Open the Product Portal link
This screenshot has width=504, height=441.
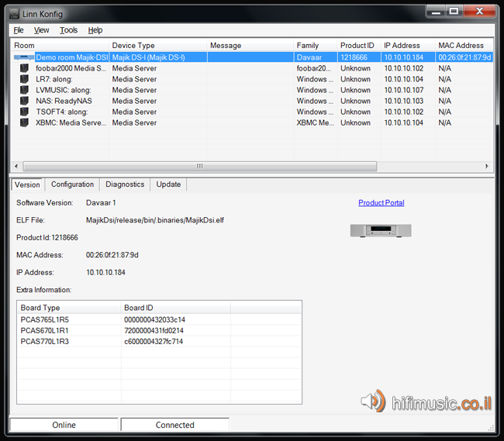click(x=381, y=202)
